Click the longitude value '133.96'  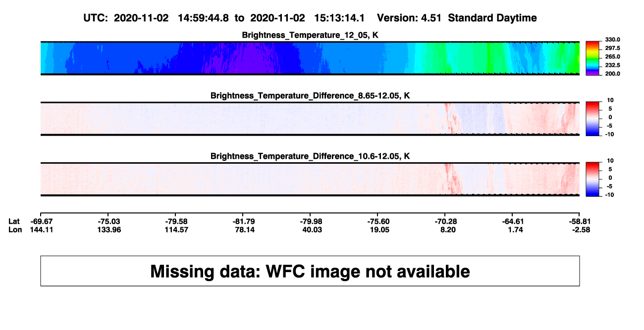[109, 230]
